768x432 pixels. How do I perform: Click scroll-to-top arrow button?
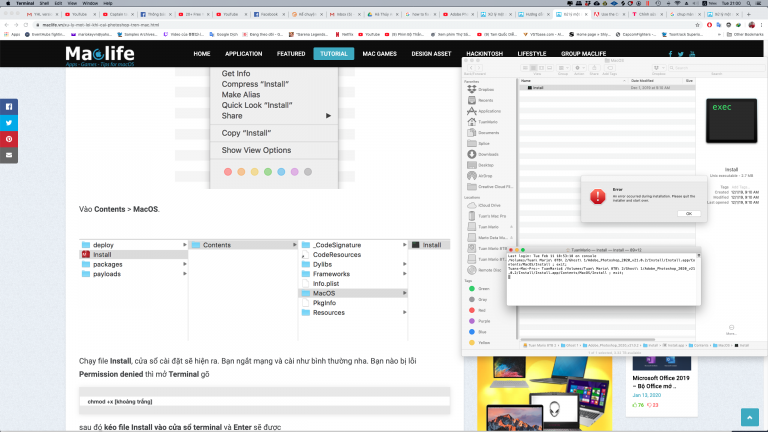tap(749, 417)
